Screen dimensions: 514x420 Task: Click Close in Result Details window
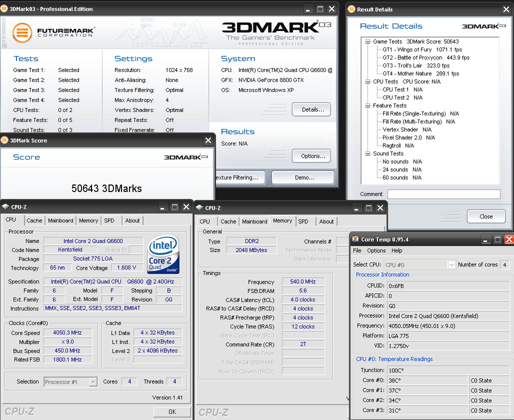[486, 216]
